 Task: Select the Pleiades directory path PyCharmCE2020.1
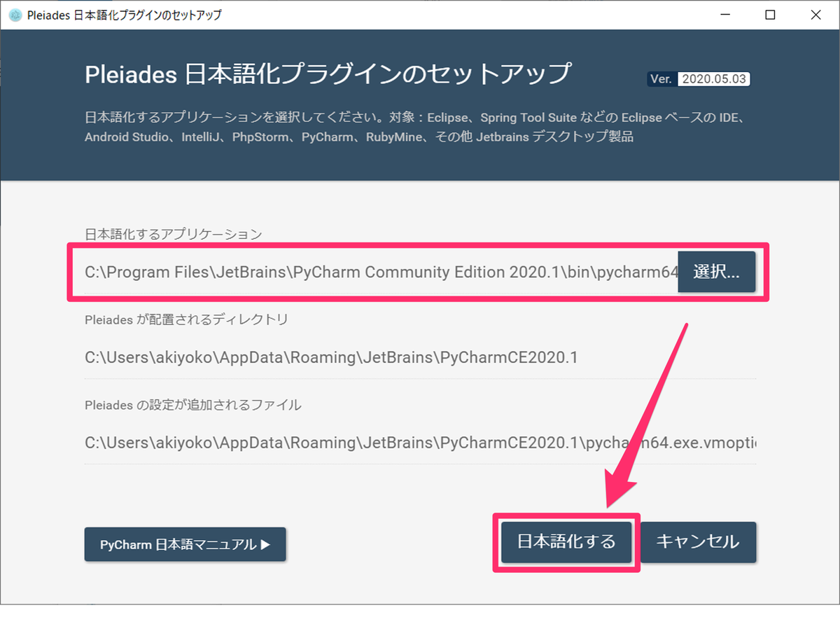[x=331, y=358]
